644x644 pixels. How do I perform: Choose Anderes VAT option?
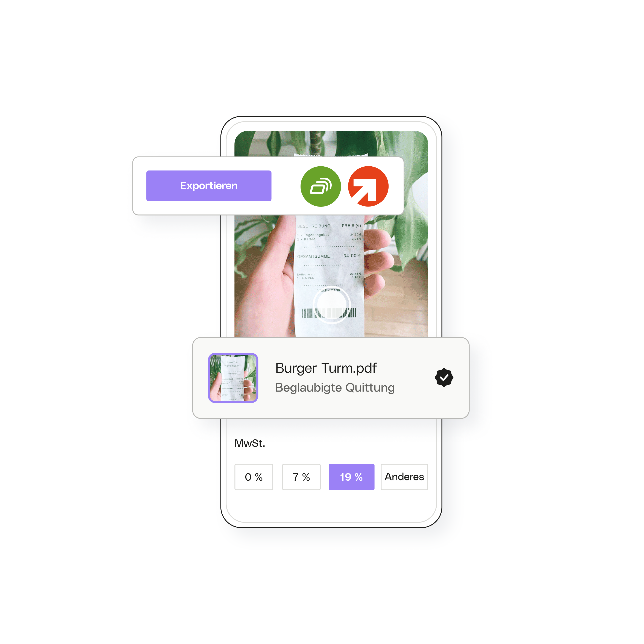(404, 477)
